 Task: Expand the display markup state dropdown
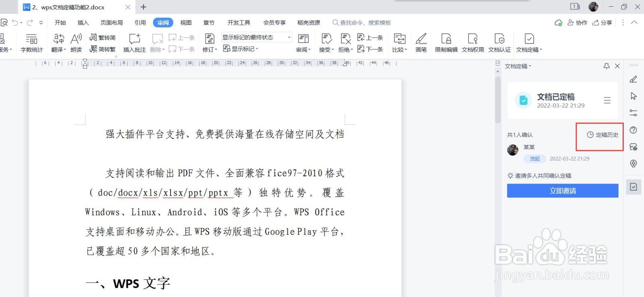pyautogui.click(x=289, y=37)
